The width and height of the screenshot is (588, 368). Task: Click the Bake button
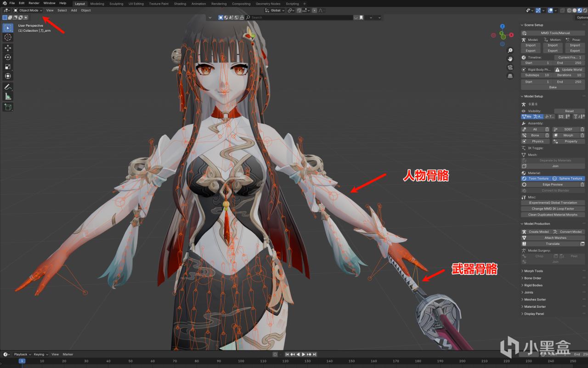click(553, 87)
